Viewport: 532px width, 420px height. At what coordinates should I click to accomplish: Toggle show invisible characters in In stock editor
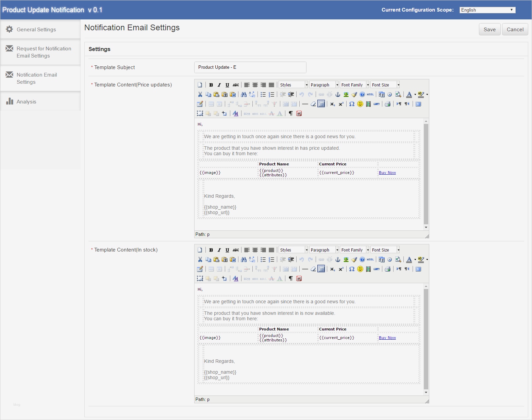click(x=291, y=279)
